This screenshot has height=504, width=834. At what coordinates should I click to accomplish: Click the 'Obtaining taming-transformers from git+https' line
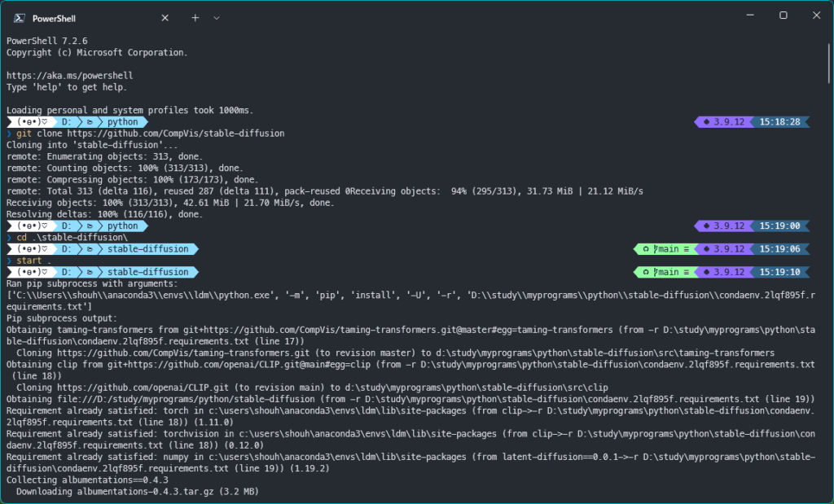click(x=410, y=335)
